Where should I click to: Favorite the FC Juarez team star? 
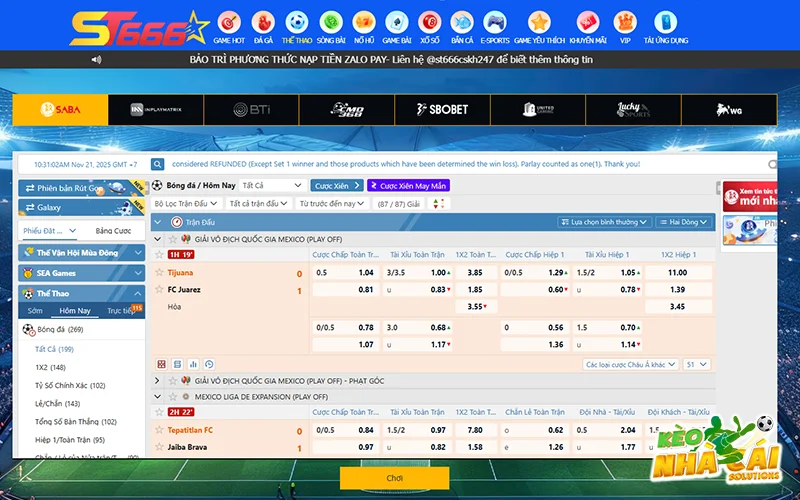pos(159,289)
